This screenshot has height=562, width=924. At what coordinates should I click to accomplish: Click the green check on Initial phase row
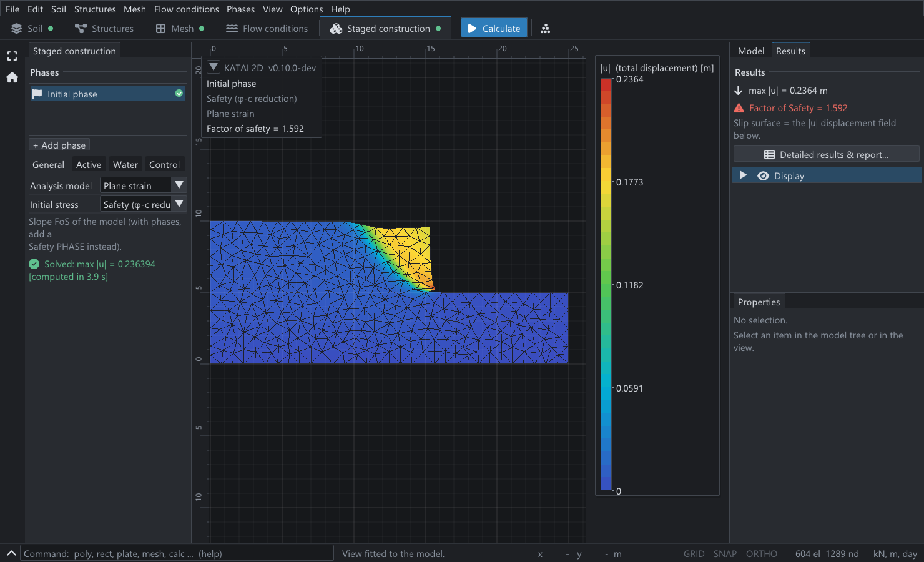point(179,94)
